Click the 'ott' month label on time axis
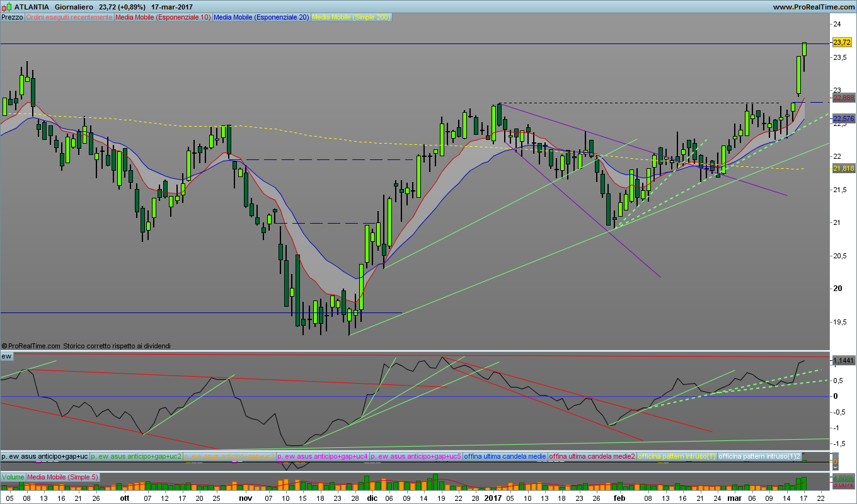The width and height of the screenshot is (857, 504). [125, 498]
